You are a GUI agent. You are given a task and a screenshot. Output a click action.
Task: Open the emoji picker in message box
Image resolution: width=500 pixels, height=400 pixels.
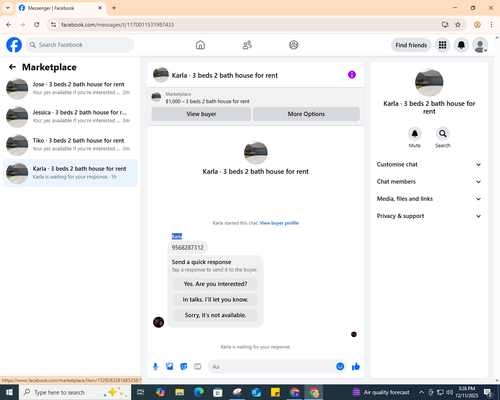(340, 367)
